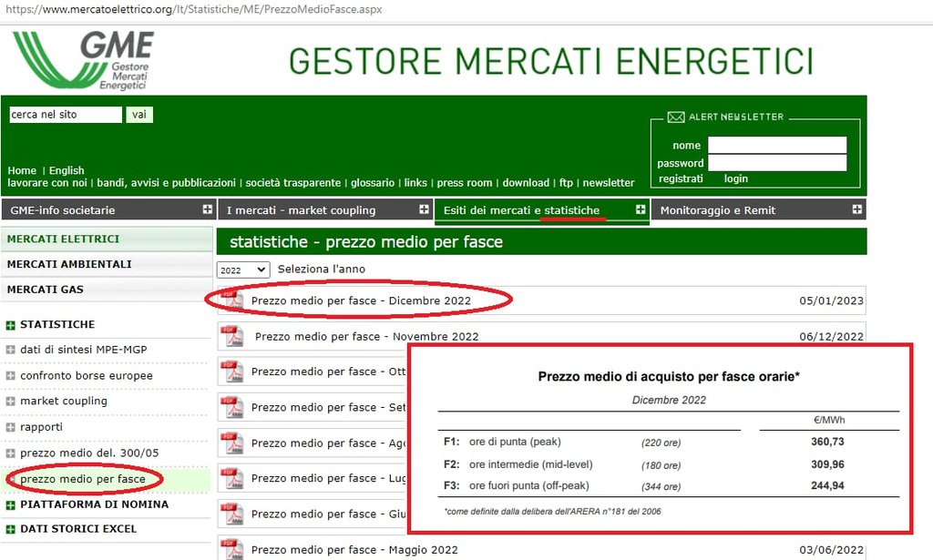Open download link
933x560 pixels.
(x=526, y=183)
